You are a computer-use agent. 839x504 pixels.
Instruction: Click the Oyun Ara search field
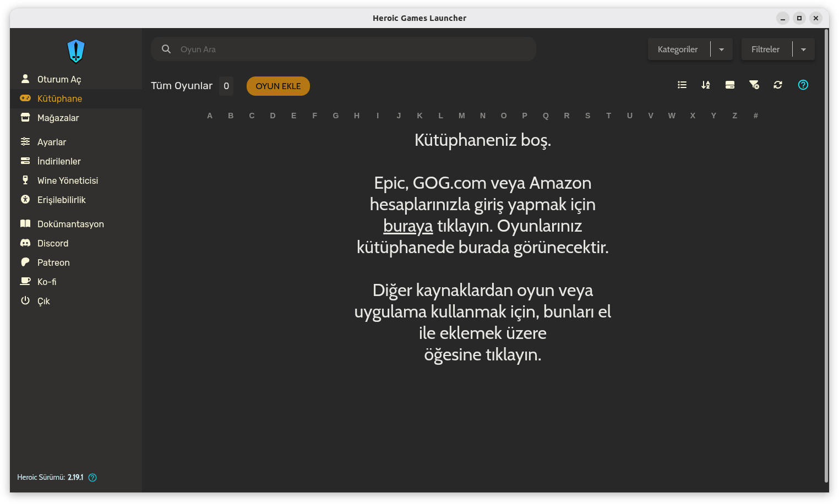(x=352, y=50)
